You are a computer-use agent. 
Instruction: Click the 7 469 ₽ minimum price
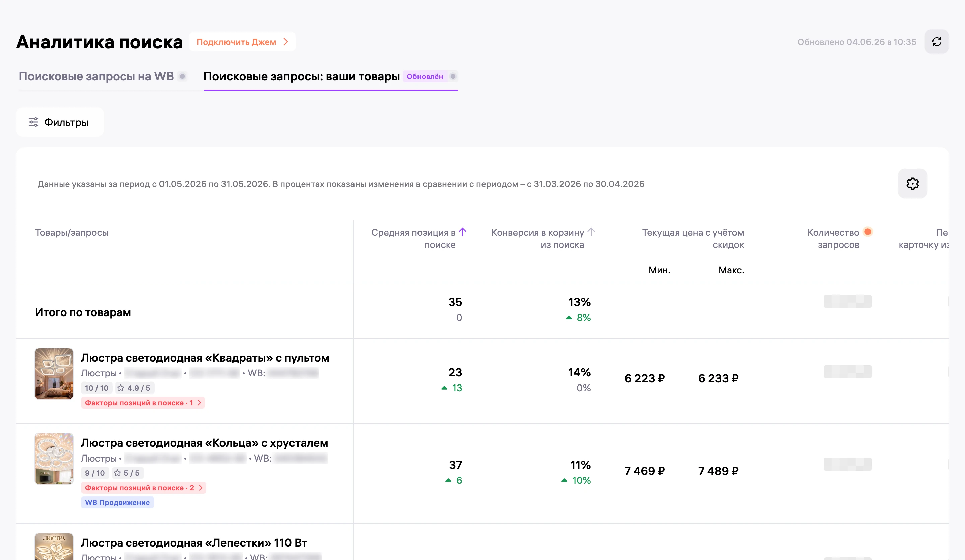[644, 471]
